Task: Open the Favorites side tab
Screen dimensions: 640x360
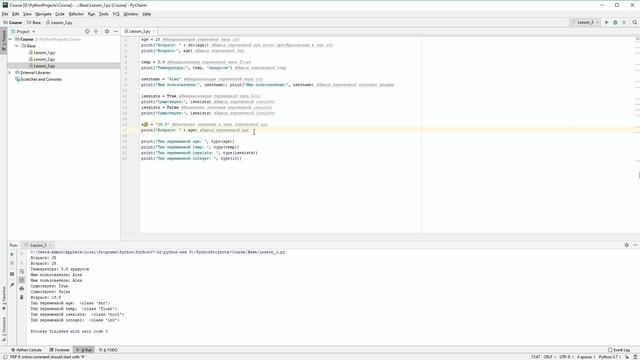Action: tap(4, 298)
